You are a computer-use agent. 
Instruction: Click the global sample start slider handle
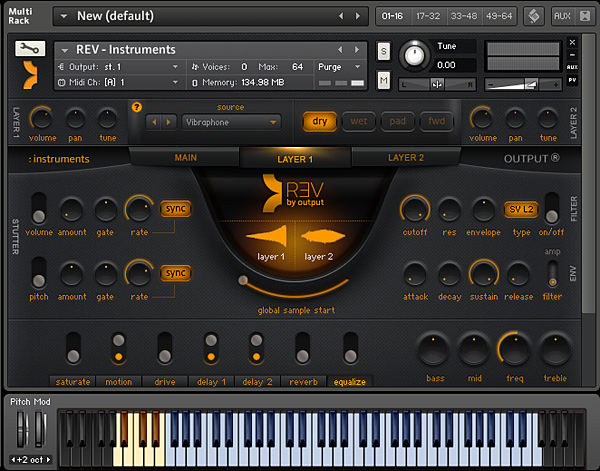(243, 280)
